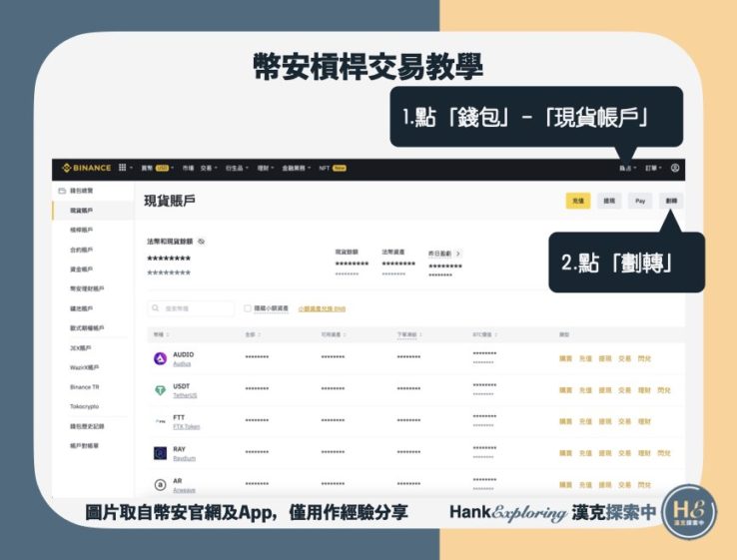Screen dimensions: 737x560
Task: Expand the Finance menu dropdown
Action: [x=297, y=168]
